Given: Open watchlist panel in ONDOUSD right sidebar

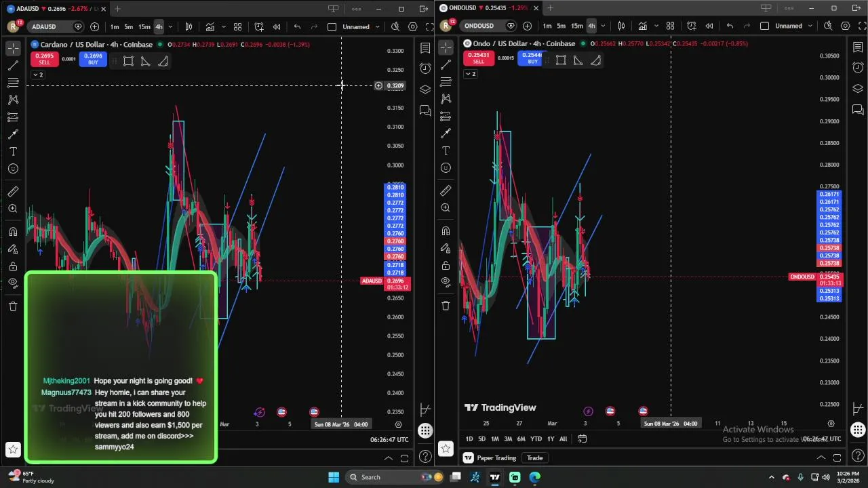Looking at the screenshot, I should pos(858,47).
